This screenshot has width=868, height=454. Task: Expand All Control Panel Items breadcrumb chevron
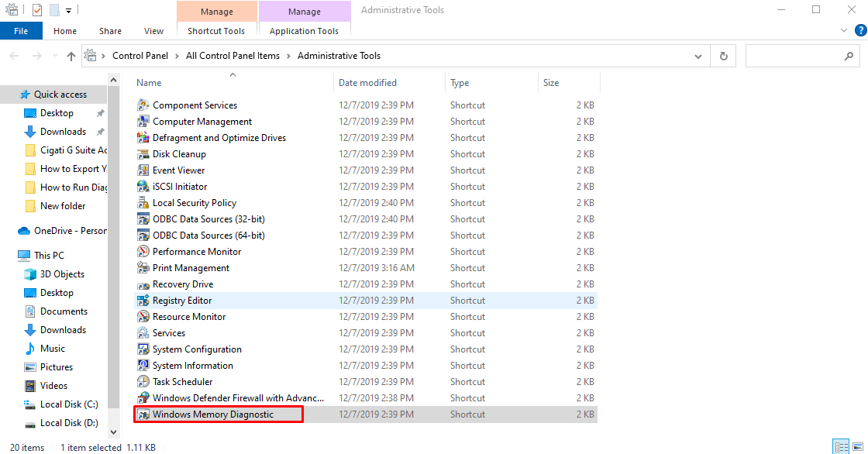coord(288,56)
